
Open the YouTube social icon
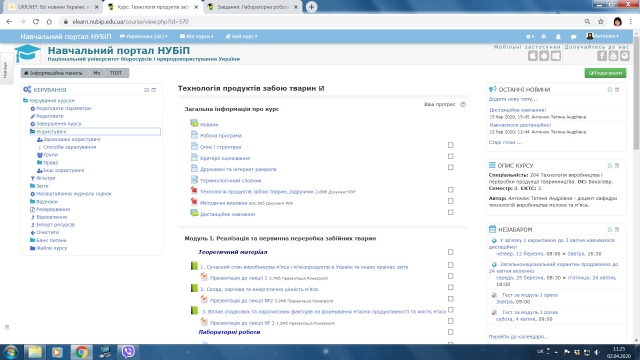tap(613, 56)
